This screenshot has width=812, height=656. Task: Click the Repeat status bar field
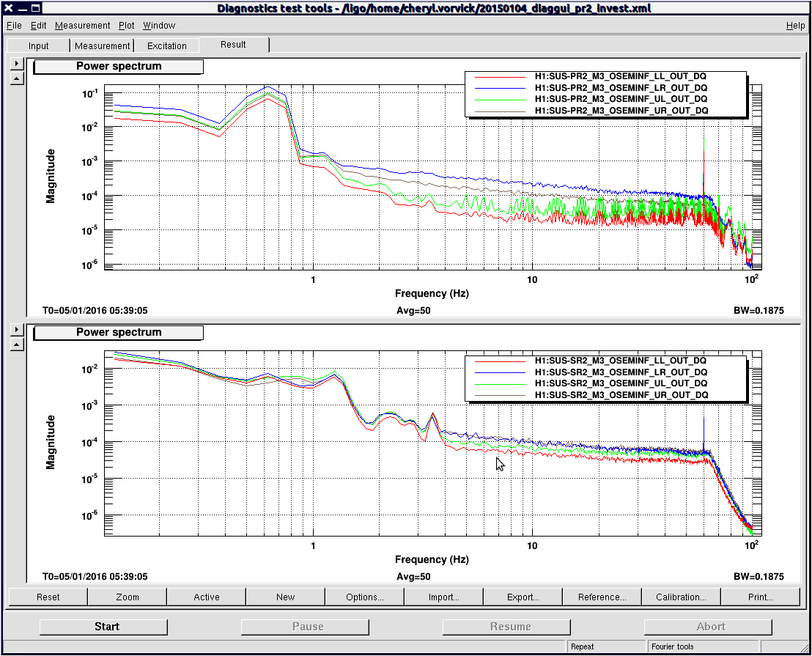coord(606,646)
